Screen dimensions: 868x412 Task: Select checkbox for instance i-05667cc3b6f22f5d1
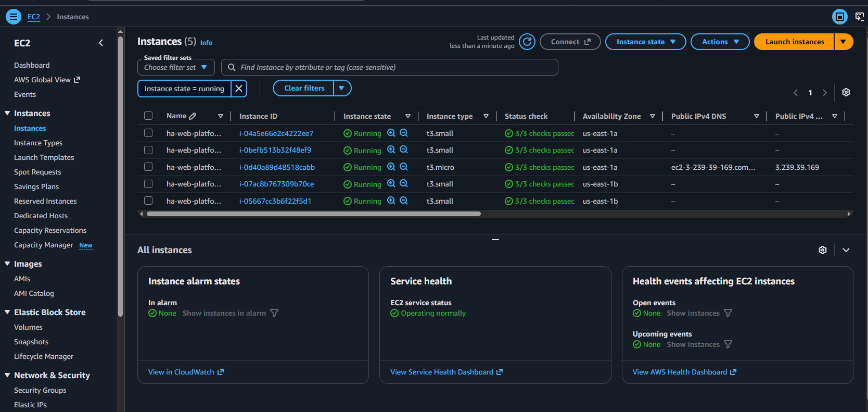(x=148, y=201)
